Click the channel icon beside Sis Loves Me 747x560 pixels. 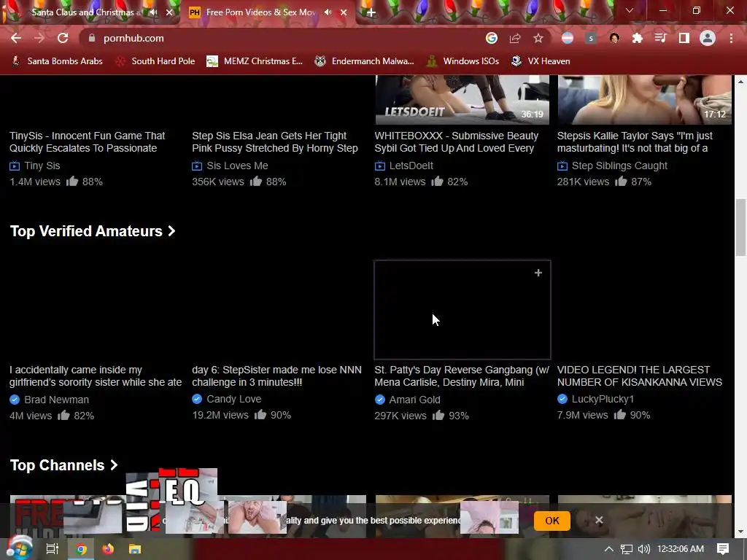pyautogui.click(x=197, y=166)
